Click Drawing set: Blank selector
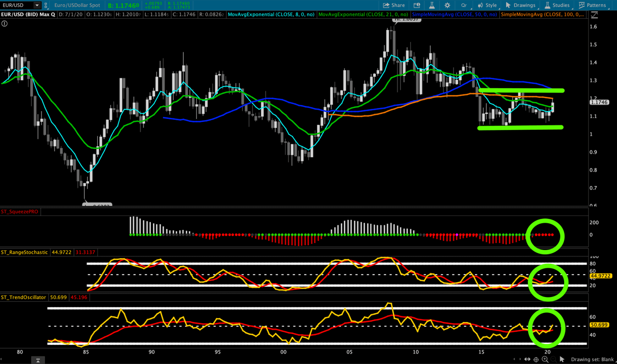617x364 pixels. (592, 359)
